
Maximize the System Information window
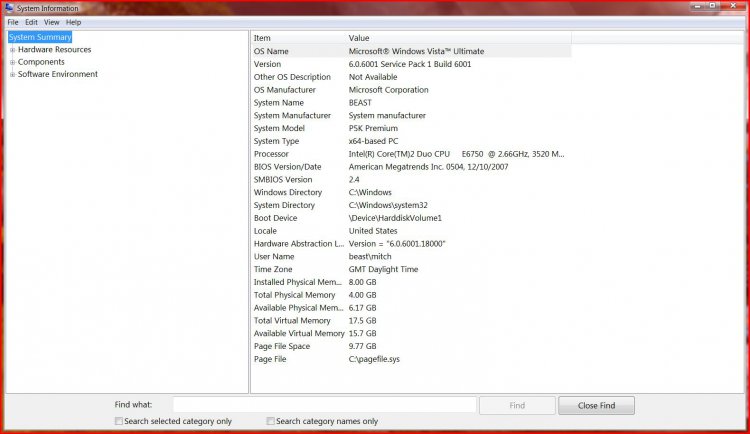pos(712,6)
